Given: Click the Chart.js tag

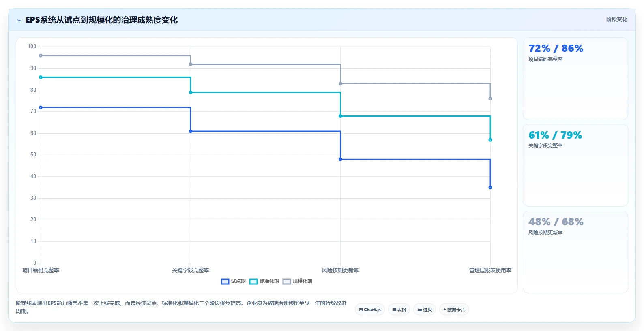Looking at the screenshot, I should tap(370, 310).
